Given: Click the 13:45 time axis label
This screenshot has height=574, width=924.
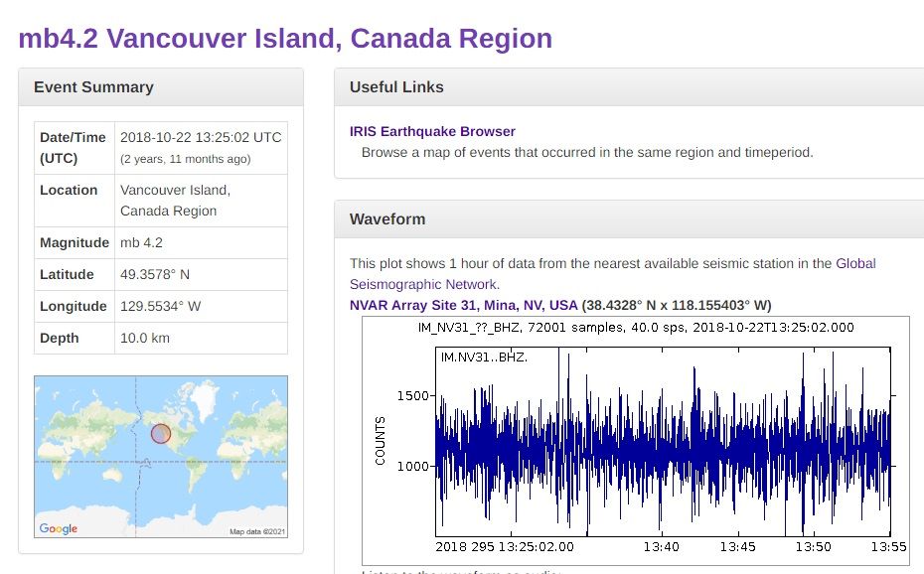Looking at the screenshot, I should pos(738,547).
